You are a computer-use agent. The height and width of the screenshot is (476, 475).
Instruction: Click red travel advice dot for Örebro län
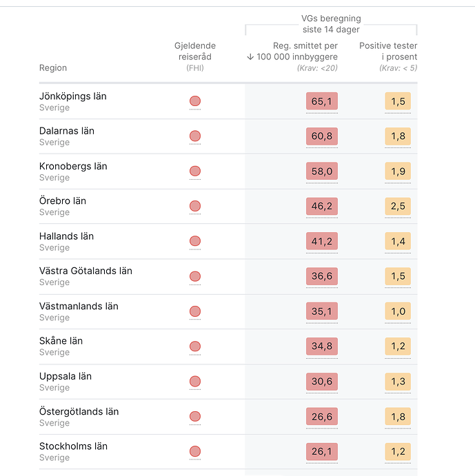pos(195,206)
